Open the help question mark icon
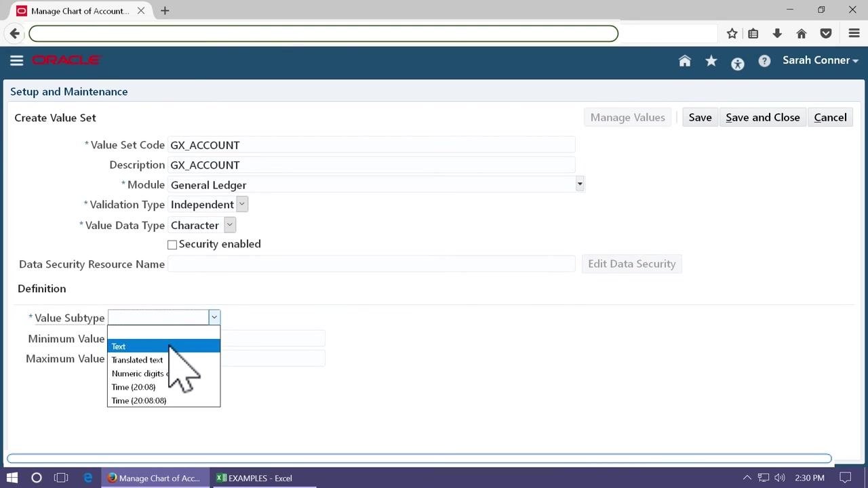868x488 pixels. (x=764, y=61)
